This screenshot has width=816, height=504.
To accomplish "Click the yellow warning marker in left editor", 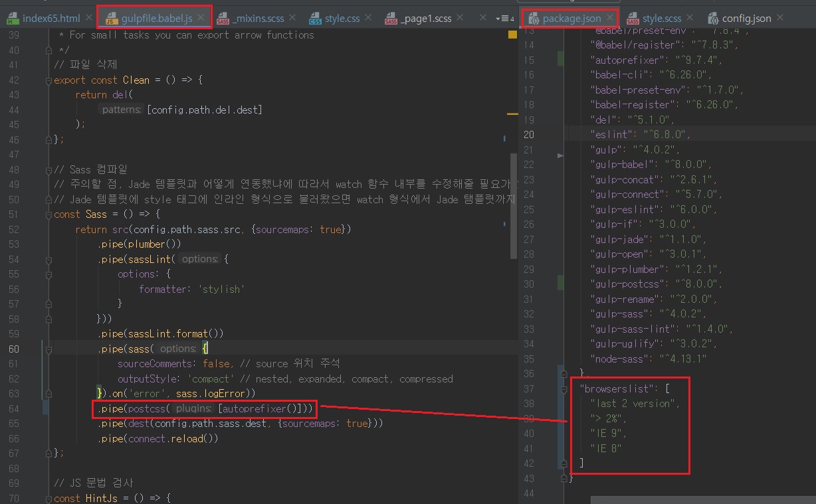I will [x=512, y=34].
